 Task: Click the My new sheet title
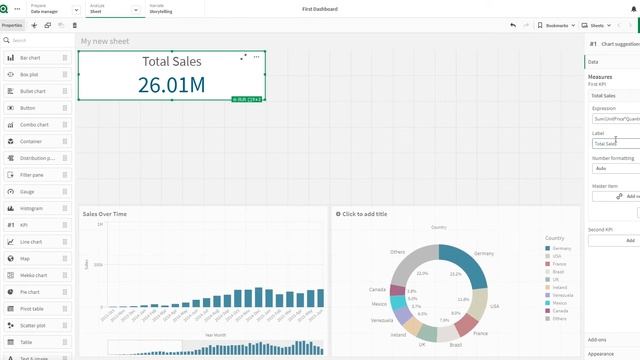click(x=105, y=41)
